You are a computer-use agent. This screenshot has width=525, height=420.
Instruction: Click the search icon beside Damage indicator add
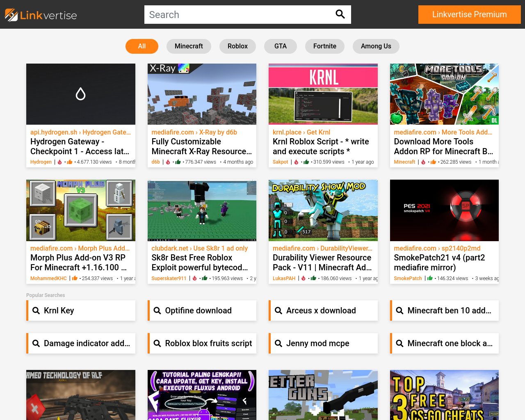point(36,343)
